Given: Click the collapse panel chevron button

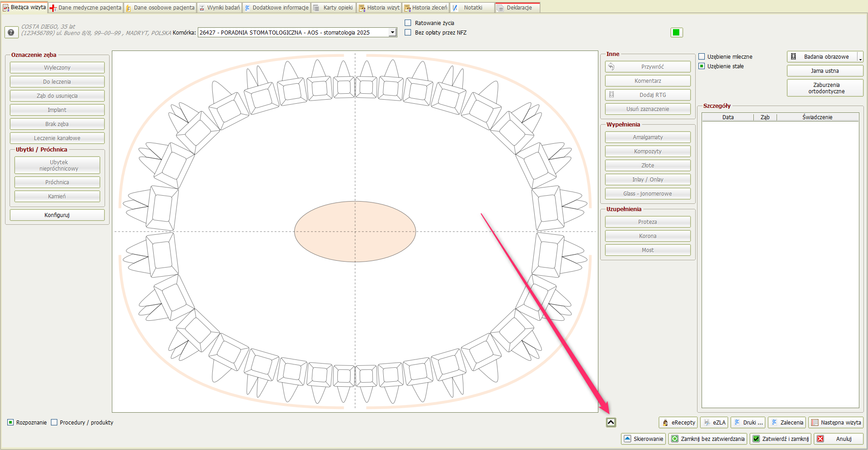Looking at the screenshot, I should [x=611, y=423].
